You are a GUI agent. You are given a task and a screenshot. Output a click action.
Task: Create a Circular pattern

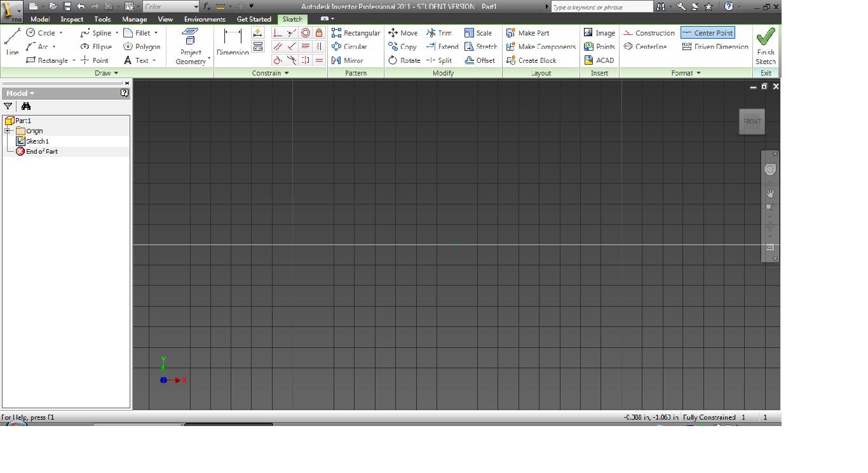tap(349, 46)
